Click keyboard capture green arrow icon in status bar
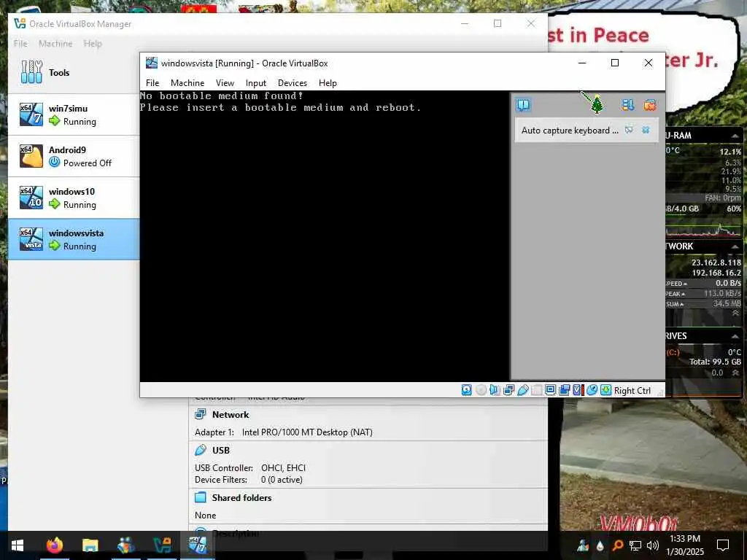The image size is (747, 560). point(605,390)
